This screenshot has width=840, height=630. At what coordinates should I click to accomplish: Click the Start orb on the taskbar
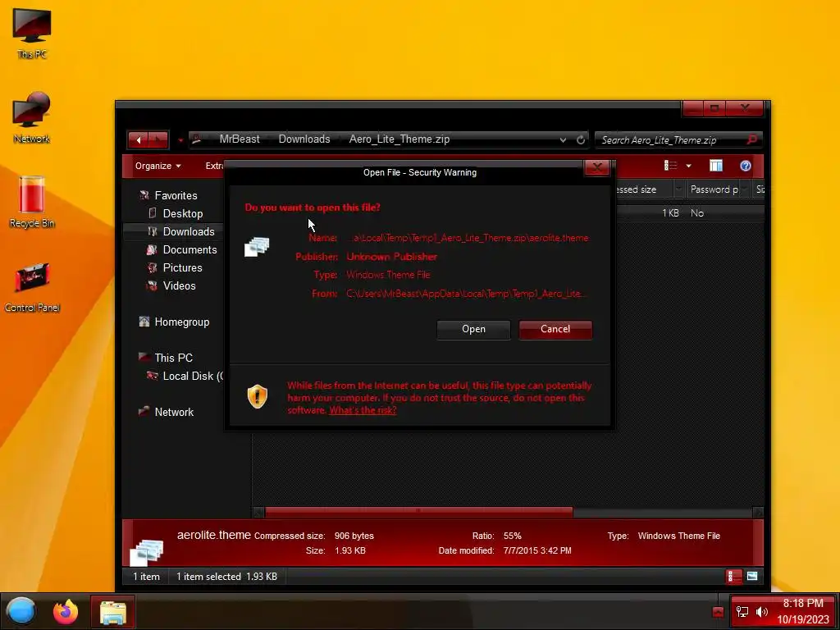click(x=21, y=611)
